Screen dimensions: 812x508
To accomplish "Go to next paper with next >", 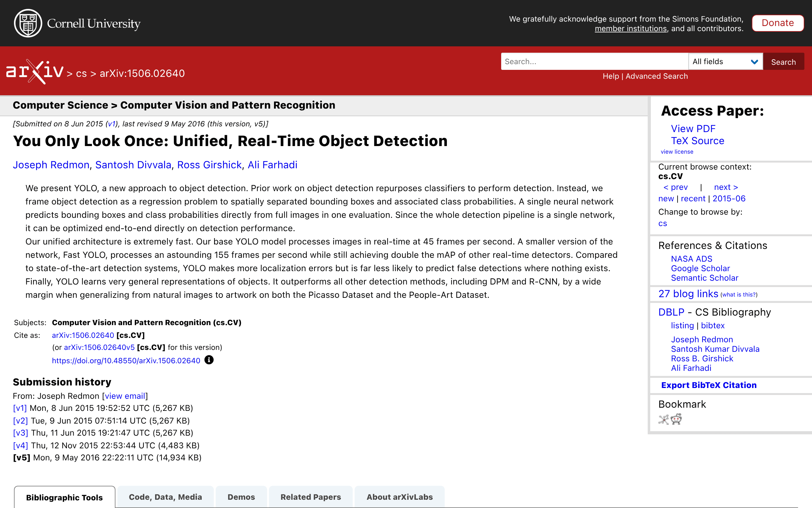I will pyautogui.click(x=726, y=187).
